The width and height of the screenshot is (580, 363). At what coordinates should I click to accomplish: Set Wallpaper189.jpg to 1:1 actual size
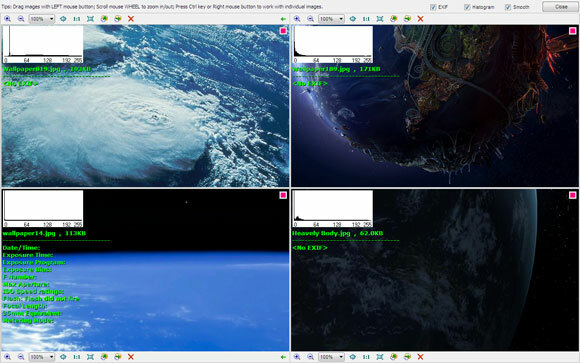point(366,19)
